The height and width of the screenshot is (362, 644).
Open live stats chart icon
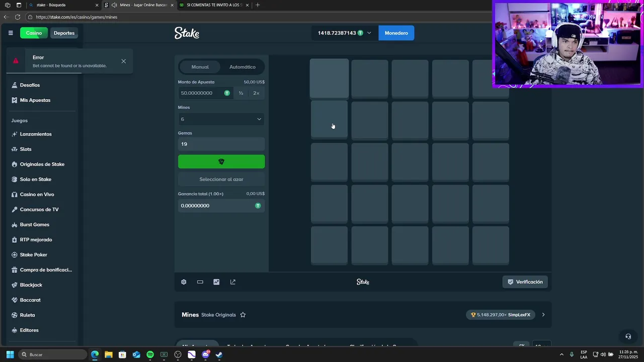[x=216, y=282]
